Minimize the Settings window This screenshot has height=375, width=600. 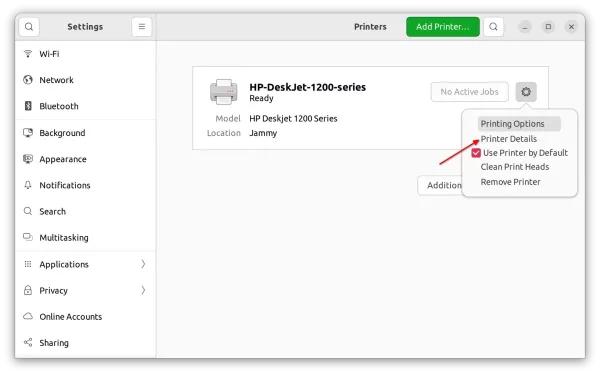[x=525, y=27]
